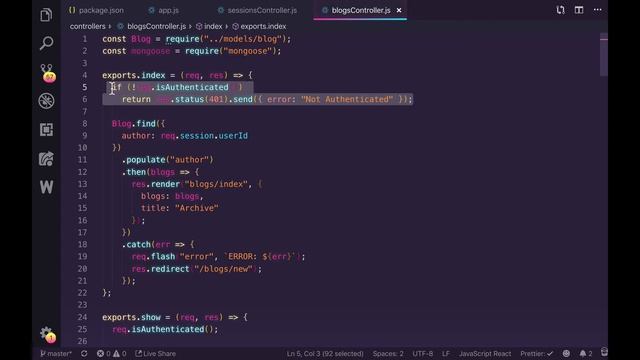640x360 pixels.
Task: Open the notifications bell icon
Action: click(x=586, y=353)
